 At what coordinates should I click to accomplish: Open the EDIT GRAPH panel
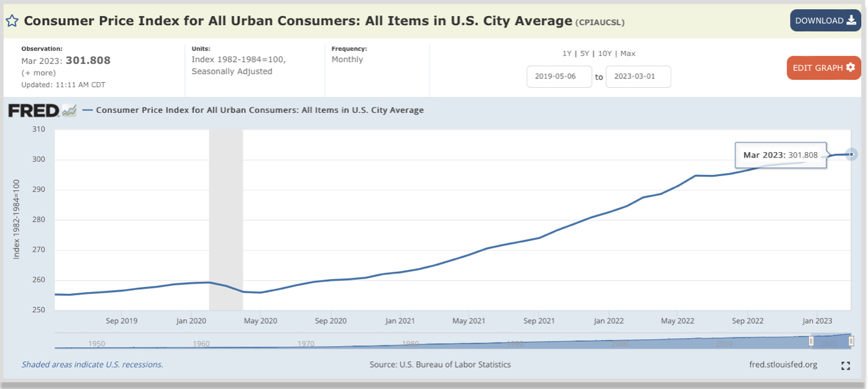pyautogui.click(x=823, y=67)
